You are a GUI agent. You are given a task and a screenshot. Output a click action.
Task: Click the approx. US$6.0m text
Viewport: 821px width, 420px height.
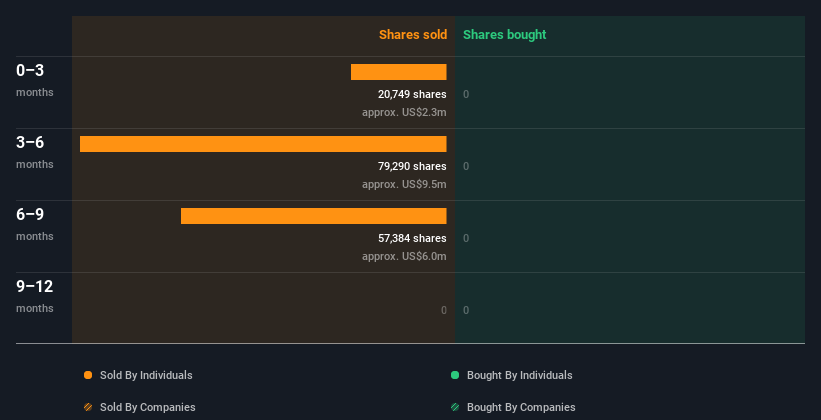[x=404, y=256]
